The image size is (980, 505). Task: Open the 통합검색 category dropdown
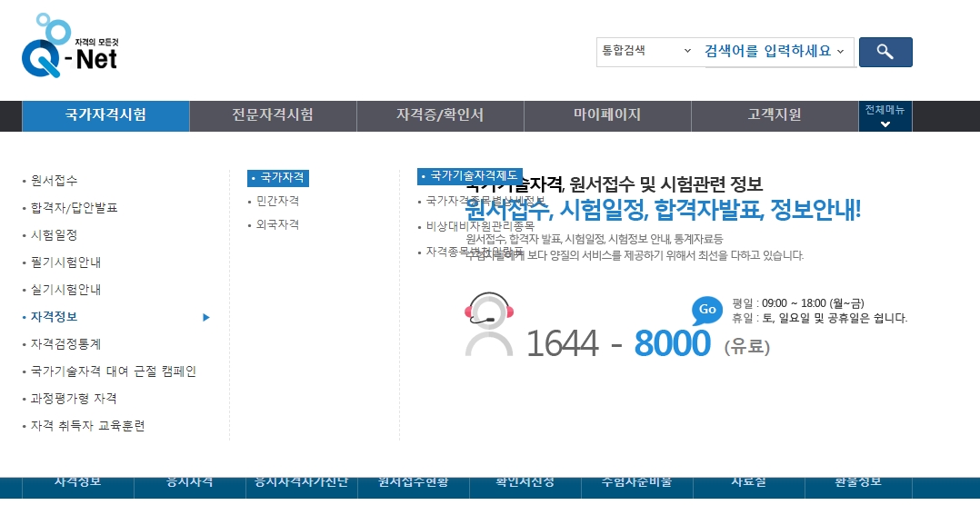click(x=646, y=51)
